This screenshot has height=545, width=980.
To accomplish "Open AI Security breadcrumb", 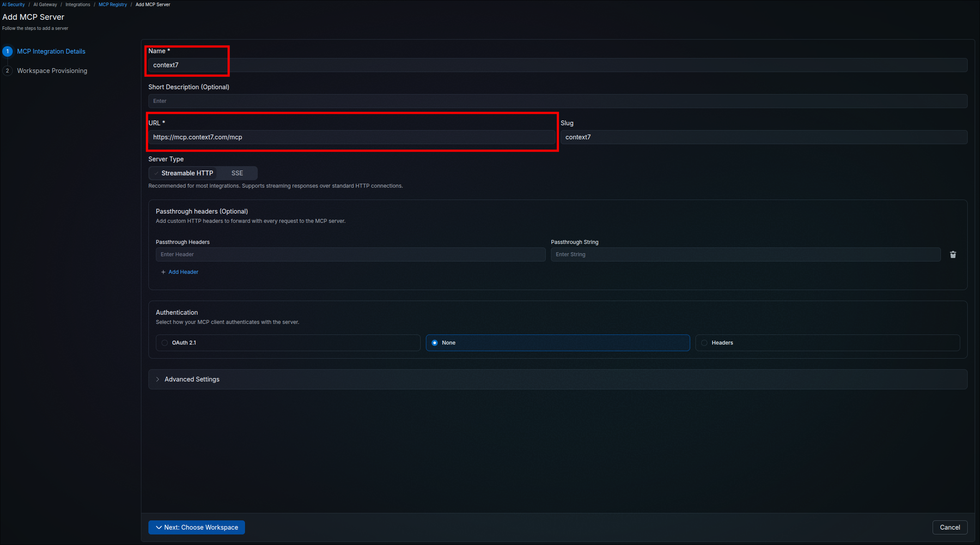I will click(x=13, y=4).
